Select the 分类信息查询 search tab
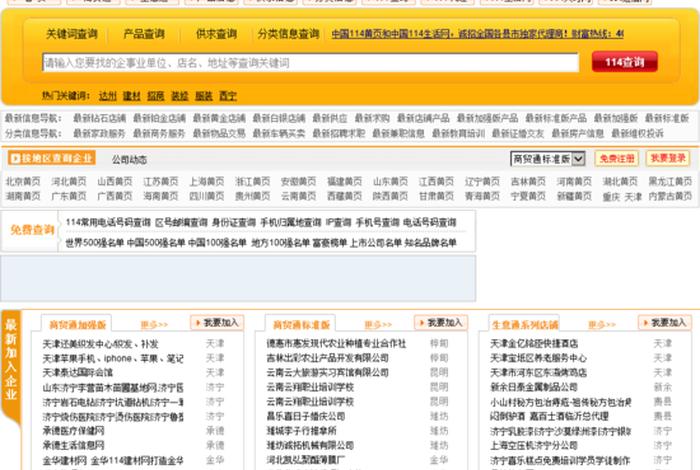 (288, 34)
